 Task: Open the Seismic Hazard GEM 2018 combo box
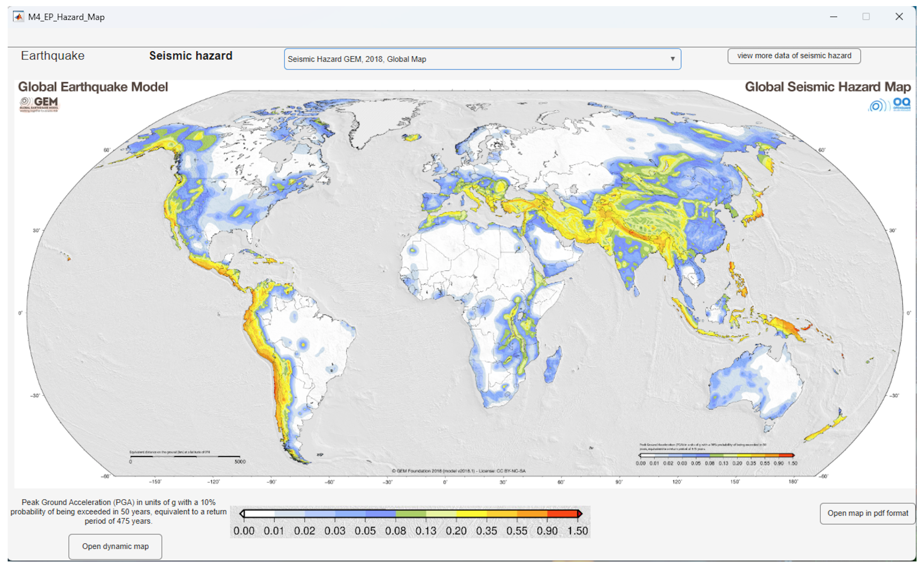click(482, 59)
